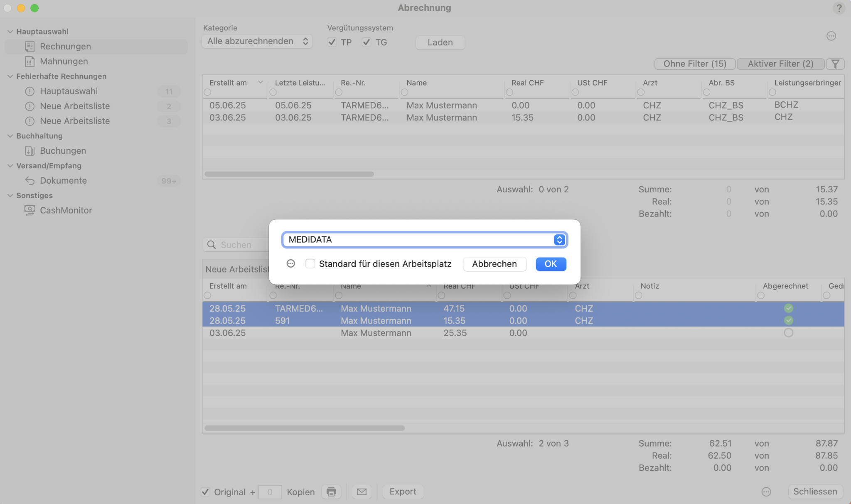Click Leistungserbringer value BCHZ
The height and width of the screenshot is (504, 851).
[x=786, y=105]
